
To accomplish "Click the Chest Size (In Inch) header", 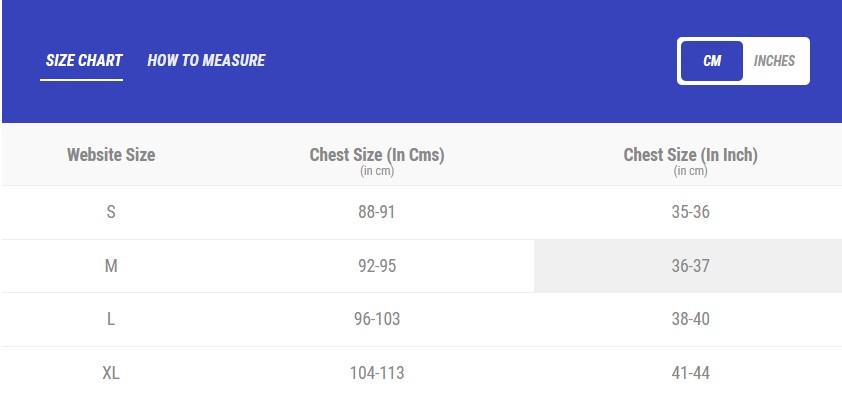I will (691, 155).
